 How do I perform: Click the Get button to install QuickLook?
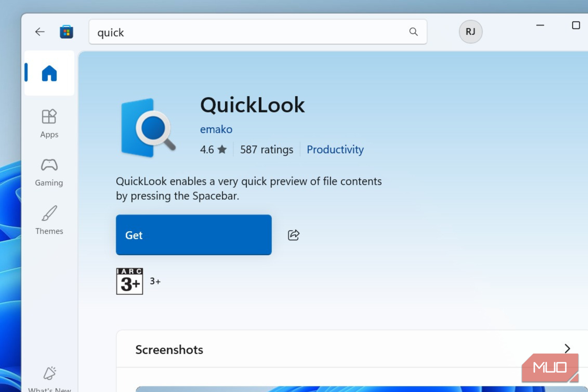193,235
